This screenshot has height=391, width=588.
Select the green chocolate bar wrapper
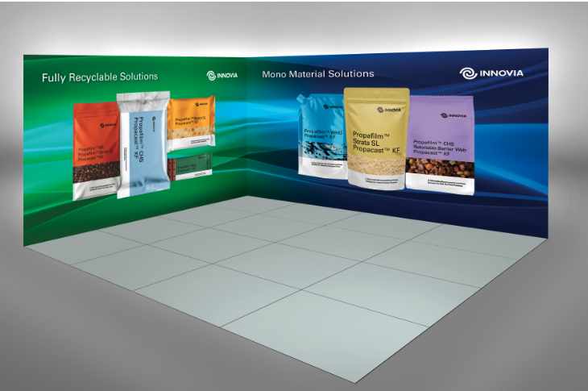(190, 167)
